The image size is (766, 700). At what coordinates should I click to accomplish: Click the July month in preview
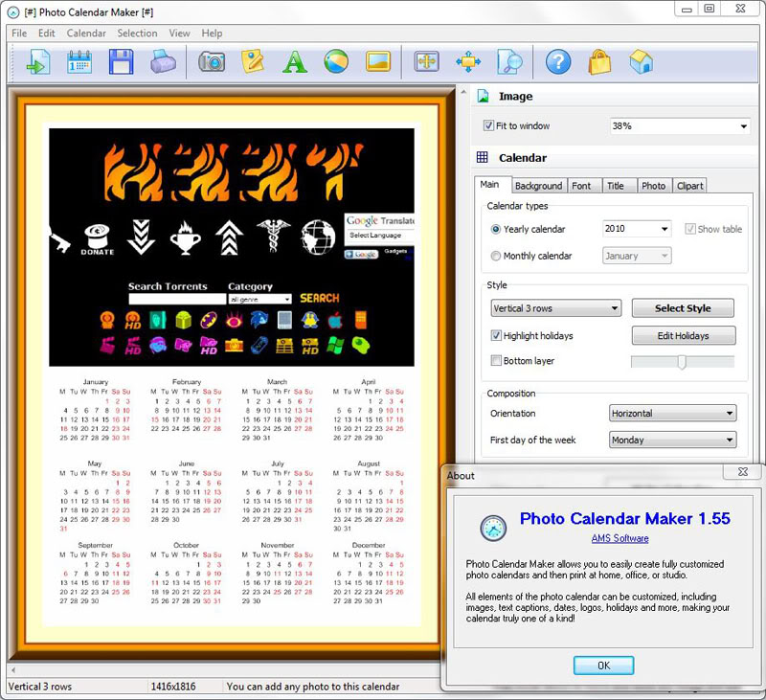(x=277, y=491)
